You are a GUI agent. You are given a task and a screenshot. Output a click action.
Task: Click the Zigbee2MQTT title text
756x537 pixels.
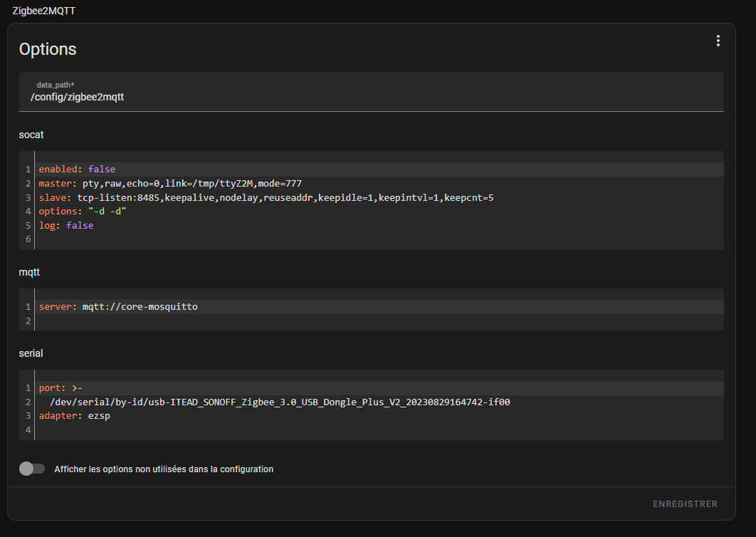point(44,11)
